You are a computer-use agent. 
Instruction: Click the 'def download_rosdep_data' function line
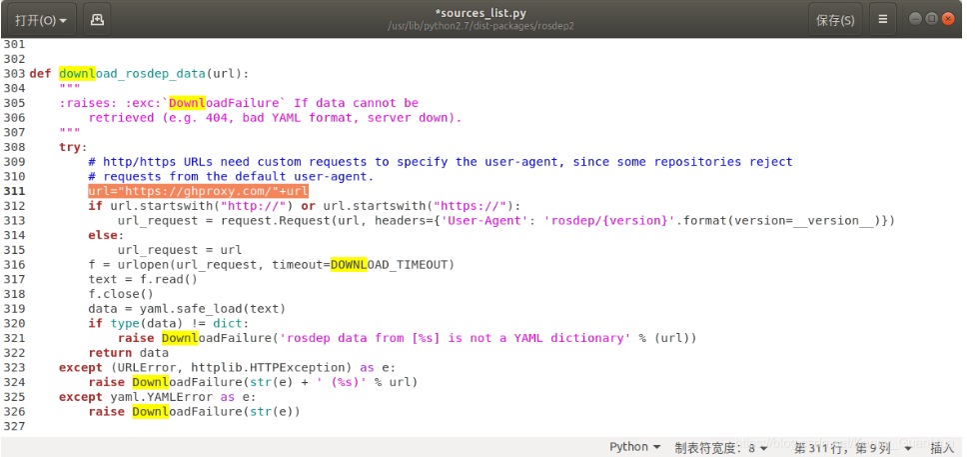pos(139,74)
